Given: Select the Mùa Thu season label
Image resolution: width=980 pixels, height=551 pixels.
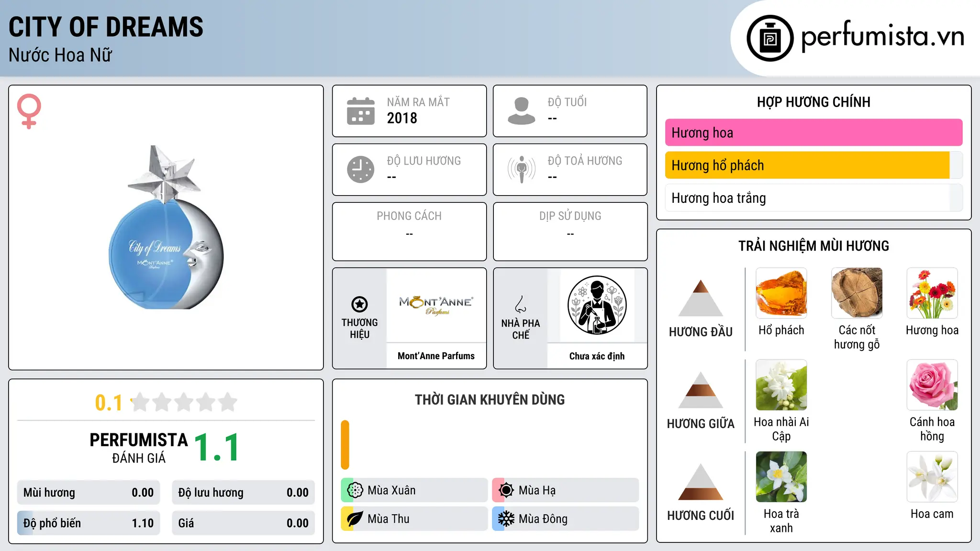Looking at the screenshot, I should tap(389, 519).
